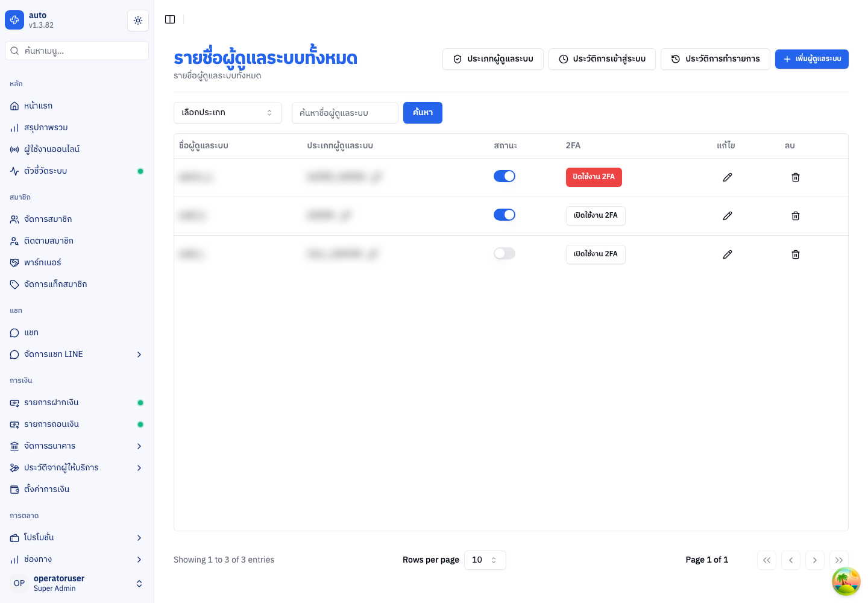The height and width of the screenshot is (603, 868).
Task: Click เปิดใช้งาน 2FA in second row
Action: 596,216
